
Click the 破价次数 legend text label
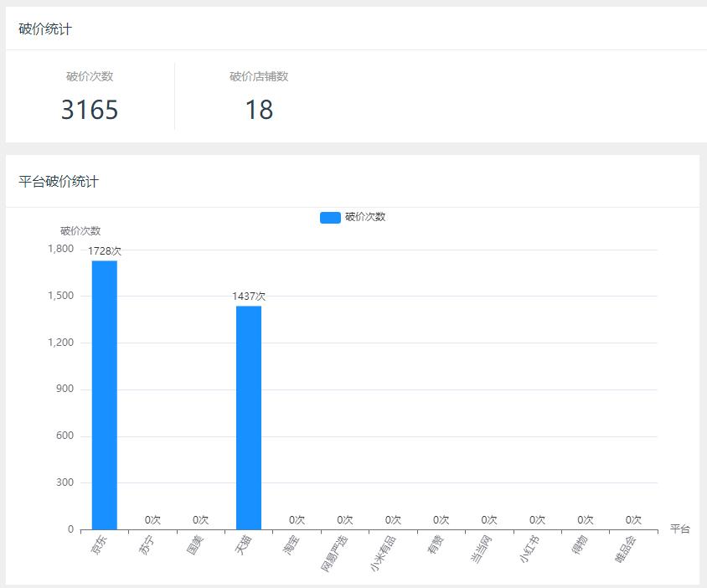(365, 217)
